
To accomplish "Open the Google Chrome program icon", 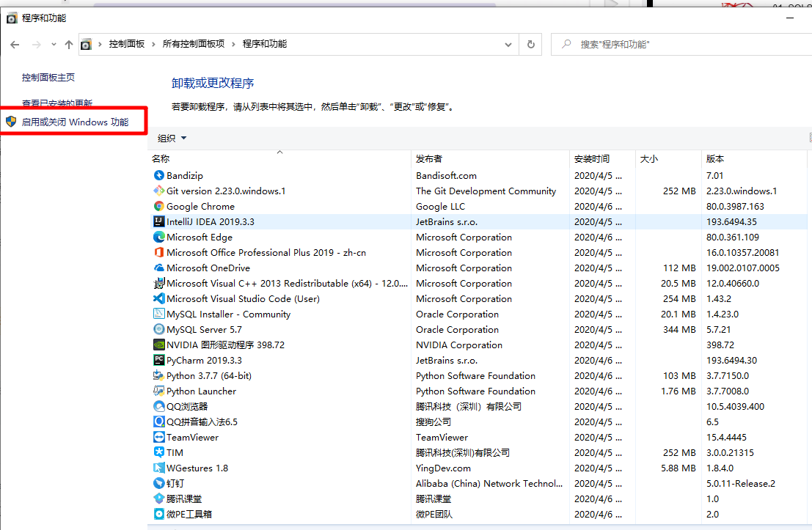I will [x=161, y=206].
